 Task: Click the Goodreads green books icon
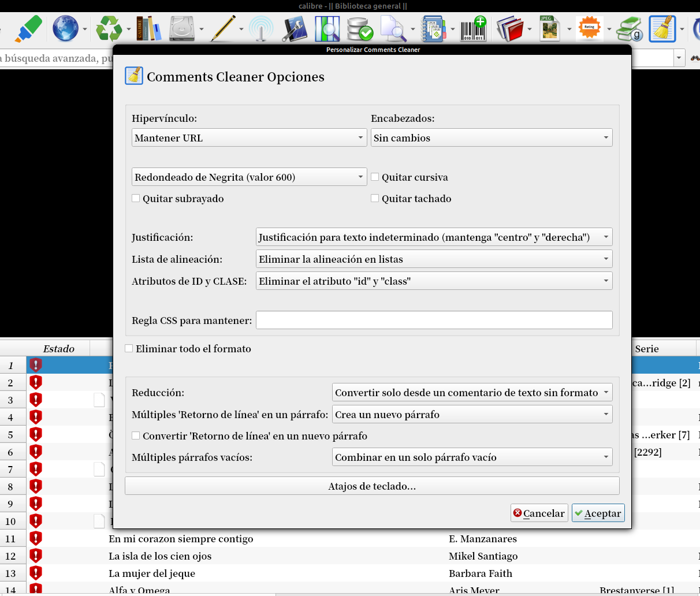(x=630, y=28)
